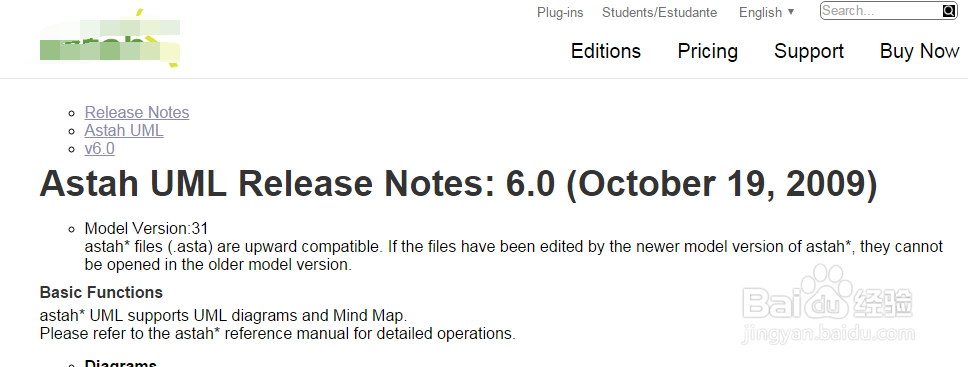Click the Buy Now menu item
The width and height of the screenshot is (968, 367).
[919, 51]
